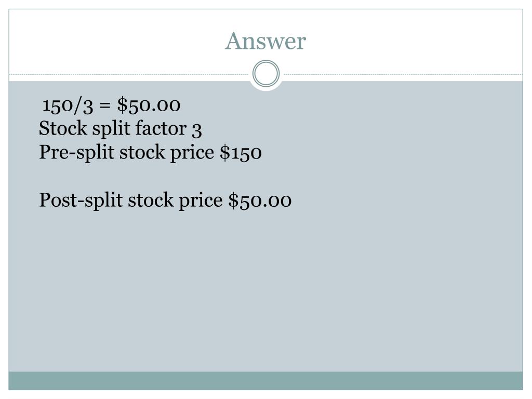Select the 'Post-split stock price $50.00' line
Image resolution: width=532 pixels, height=399 pixels.
click(x=165, y=200)
